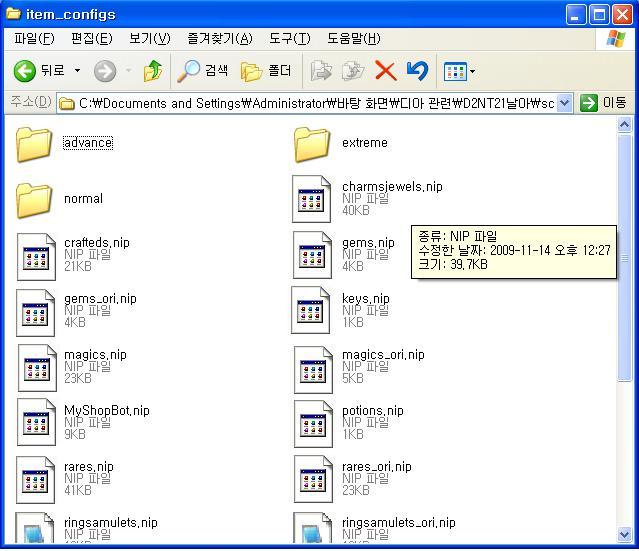Select the gems_ori.nip file icon

[x=35, y=313]
